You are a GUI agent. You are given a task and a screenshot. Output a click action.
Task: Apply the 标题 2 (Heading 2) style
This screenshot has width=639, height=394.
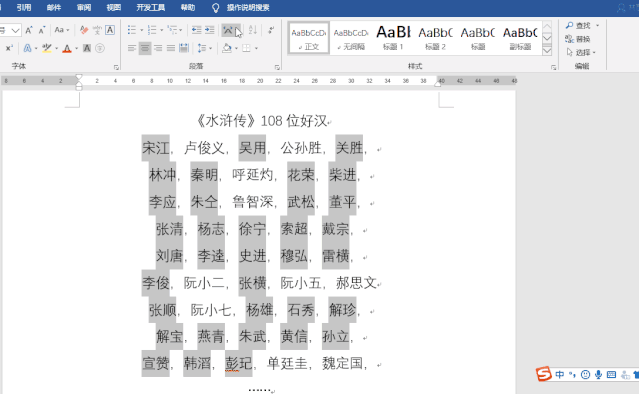point(435,37)
